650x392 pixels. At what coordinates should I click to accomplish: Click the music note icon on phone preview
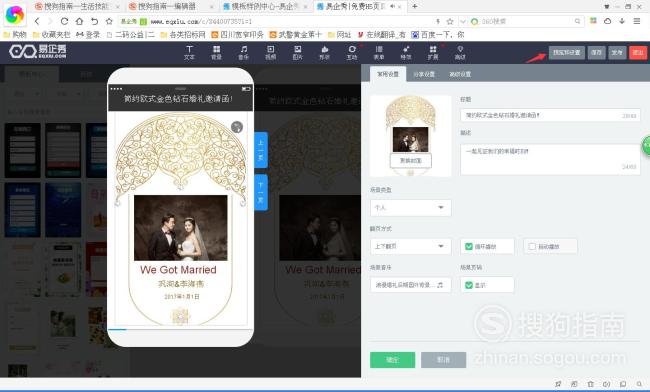(237, 127)
